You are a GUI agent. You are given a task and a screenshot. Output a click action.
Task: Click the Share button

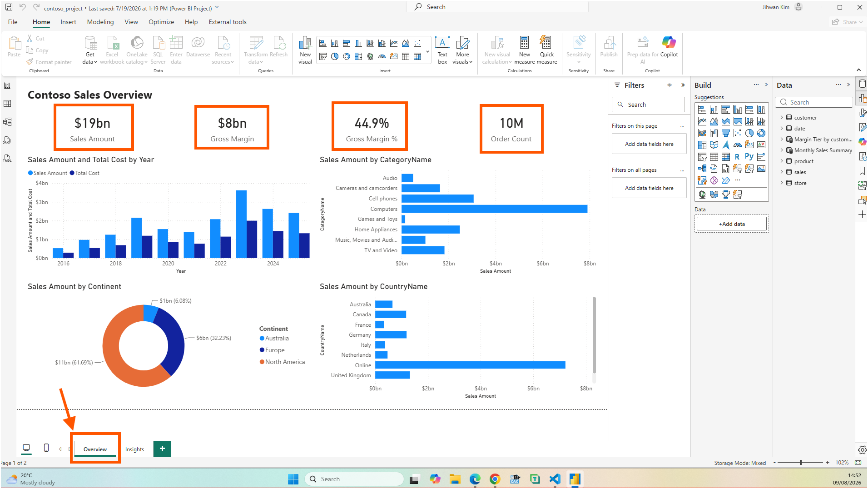[x=848, y=22]
